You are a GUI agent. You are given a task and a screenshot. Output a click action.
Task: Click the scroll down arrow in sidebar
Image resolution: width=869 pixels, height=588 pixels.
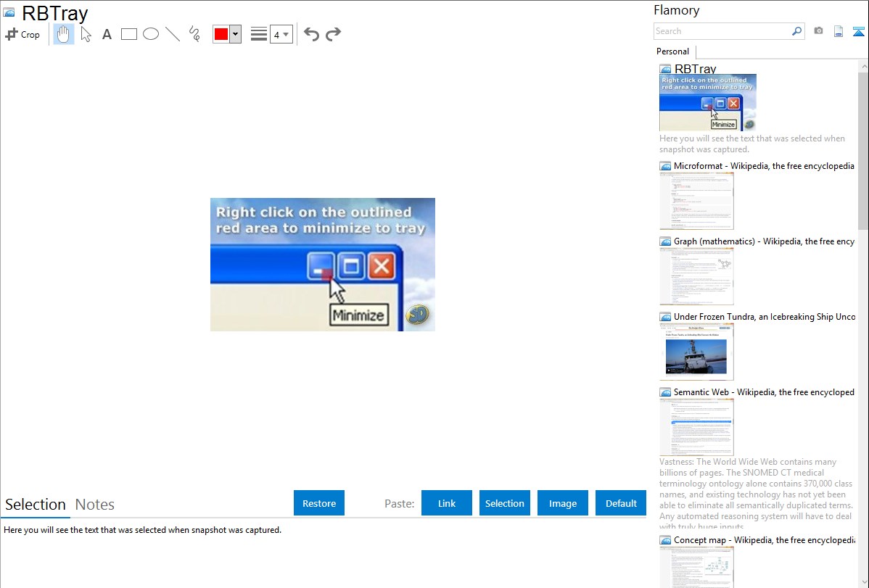863,582
